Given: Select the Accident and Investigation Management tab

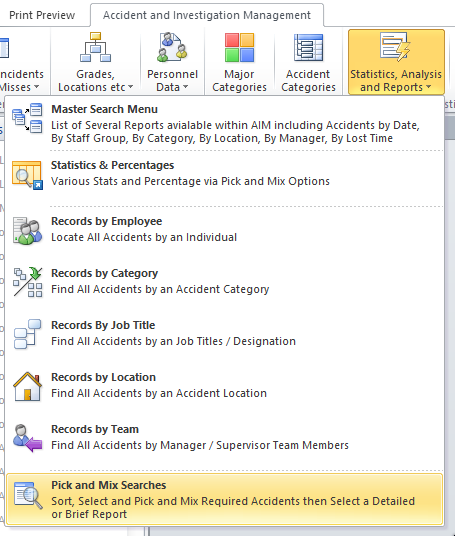Looking at the screenshot, I should click(207, 15).
